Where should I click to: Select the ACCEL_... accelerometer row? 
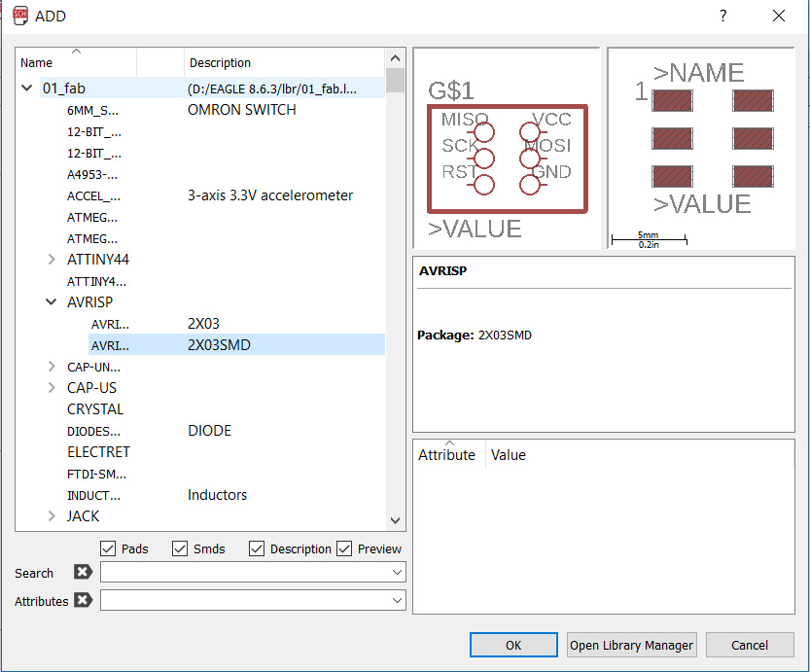tap(200, 195)
